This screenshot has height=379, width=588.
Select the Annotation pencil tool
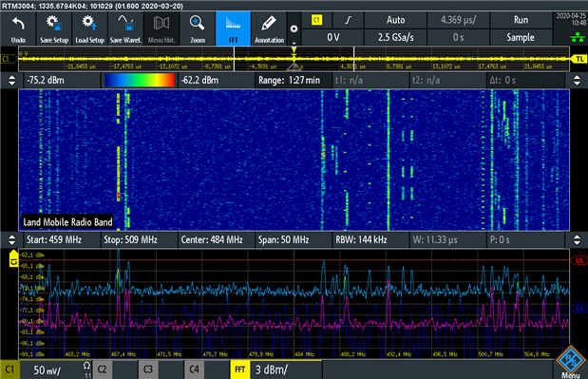pos(269,28)
